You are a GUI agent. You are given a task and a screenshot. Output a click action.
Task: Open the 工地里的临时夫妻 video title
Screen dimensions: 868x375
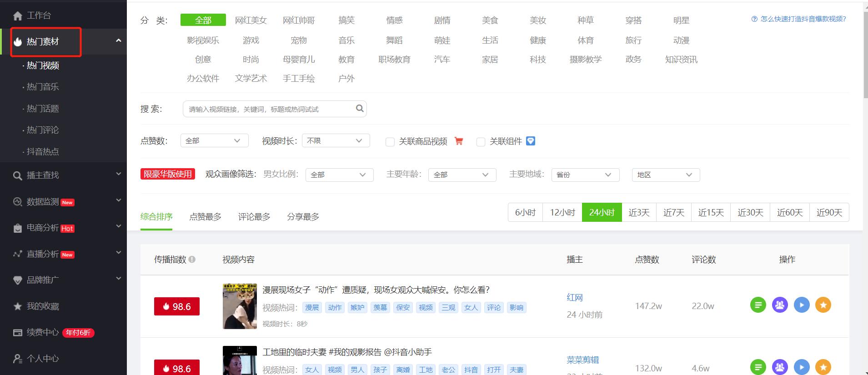[x=347, y=352]
